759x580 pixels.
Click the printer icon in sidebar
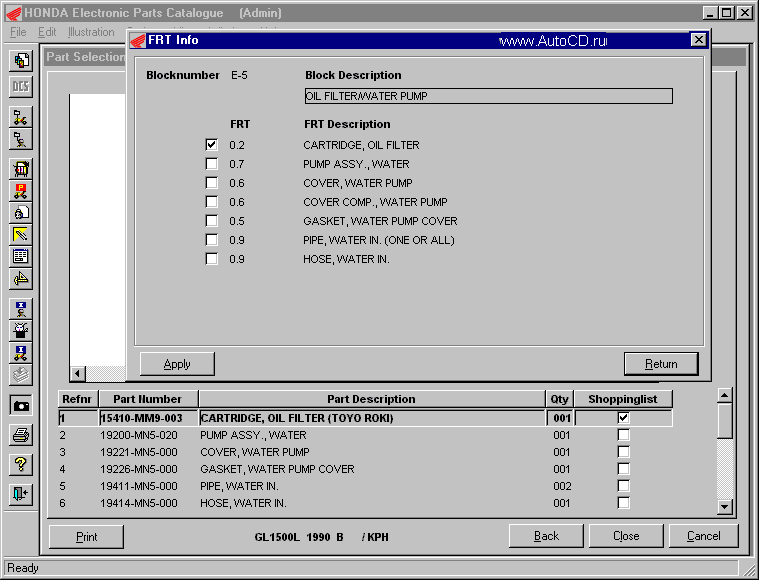[x=21, y=435]
